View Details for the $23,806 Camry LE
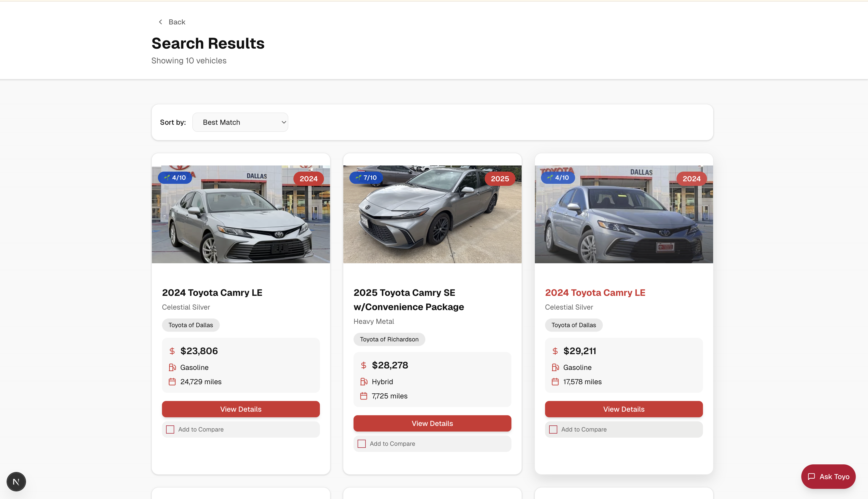The width and height of the screenshot is (868, 499). click(x=241, y=409)
